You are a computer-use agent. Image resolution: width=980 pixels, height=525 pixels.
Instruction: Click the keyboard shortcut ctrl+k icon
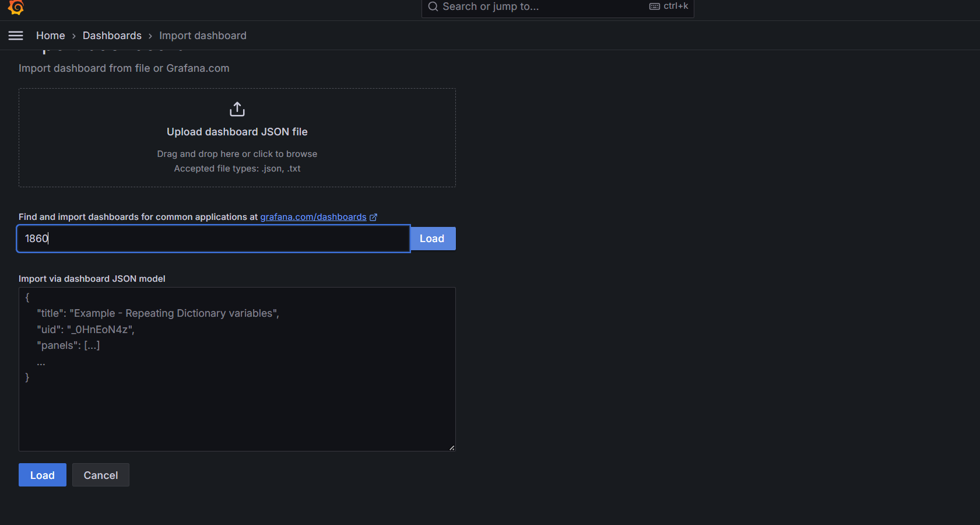point(655,6)
